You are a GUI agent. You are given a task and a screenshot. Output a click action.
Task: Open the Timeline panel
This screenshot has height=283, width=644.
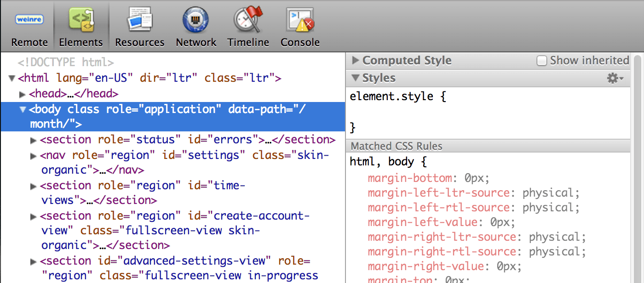247,25
